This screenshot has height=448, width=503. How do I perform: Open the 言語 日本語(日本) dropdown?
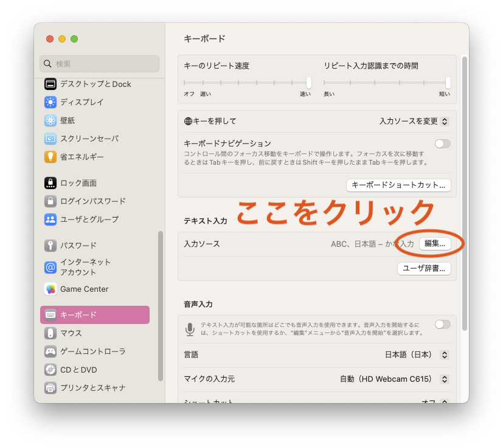coord(417,354)
